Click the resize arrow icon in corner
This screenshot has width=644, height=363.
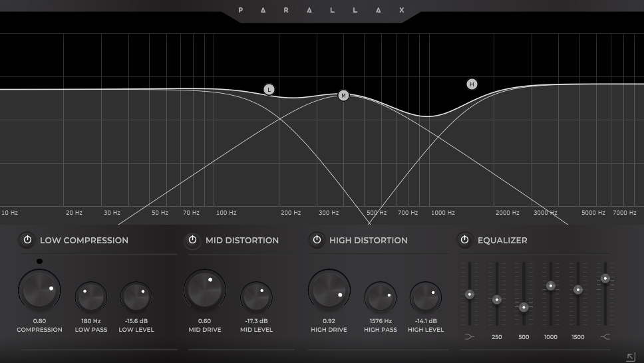point(631,356)
